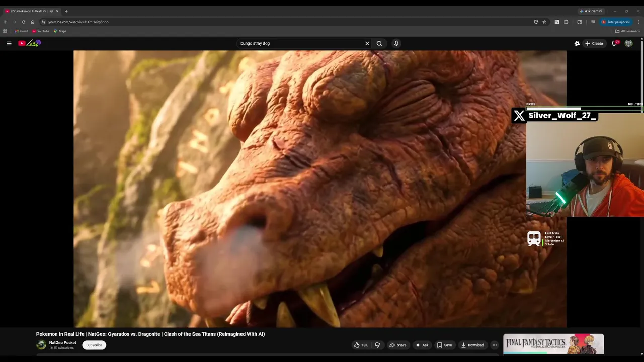Open media controls icon in toolbar
Viewport: 644px width, 362px height.
tap(593, 22)
